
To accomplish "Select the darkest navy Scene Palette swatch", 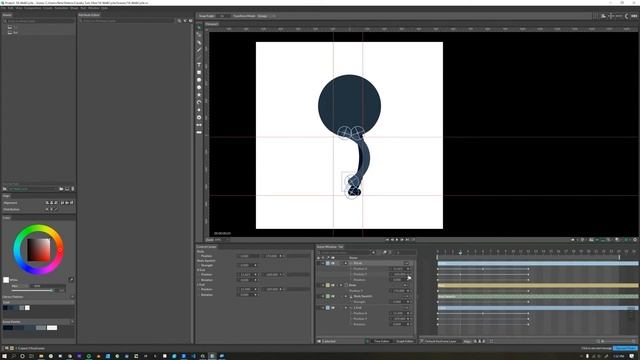I will [x=8, y=327].
